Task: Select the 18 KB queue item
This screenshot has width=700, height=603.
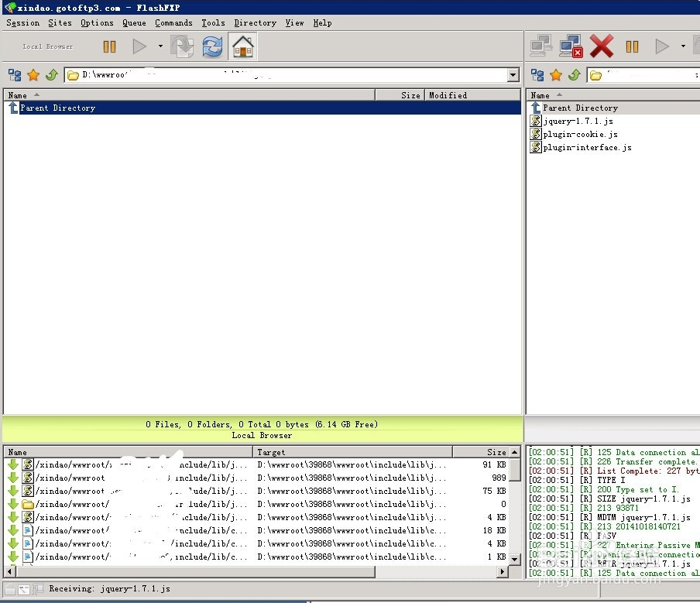Action: pyautogui.click(x=257, y=530)
